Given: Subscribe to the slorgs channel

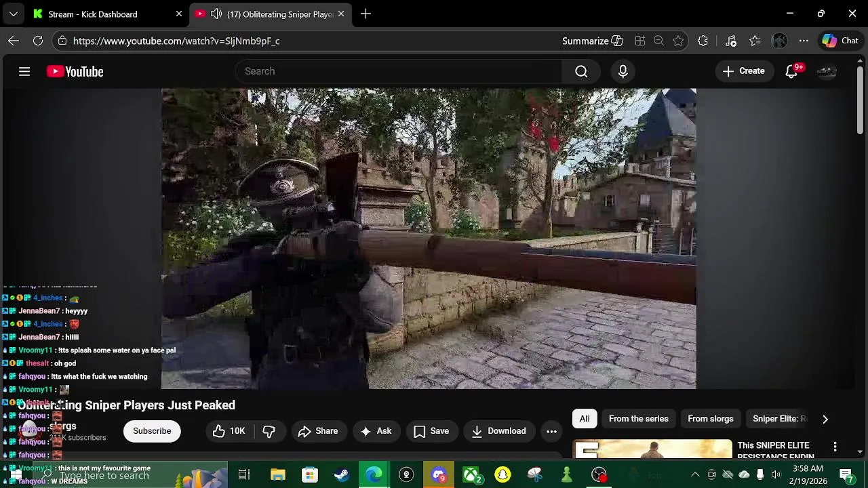Looking at the screenshot, I should [x=152, y=431].
